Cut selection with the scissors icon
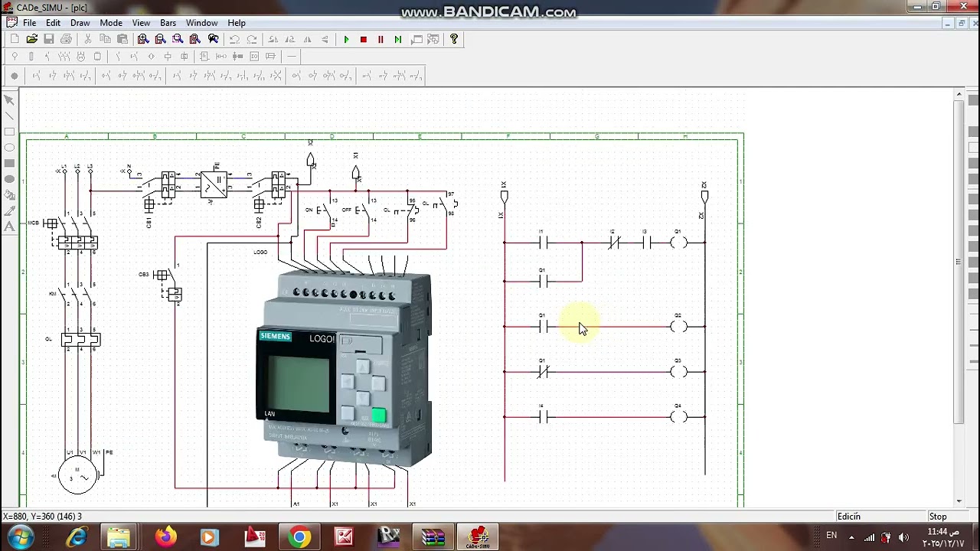 (x=88, y=39)
